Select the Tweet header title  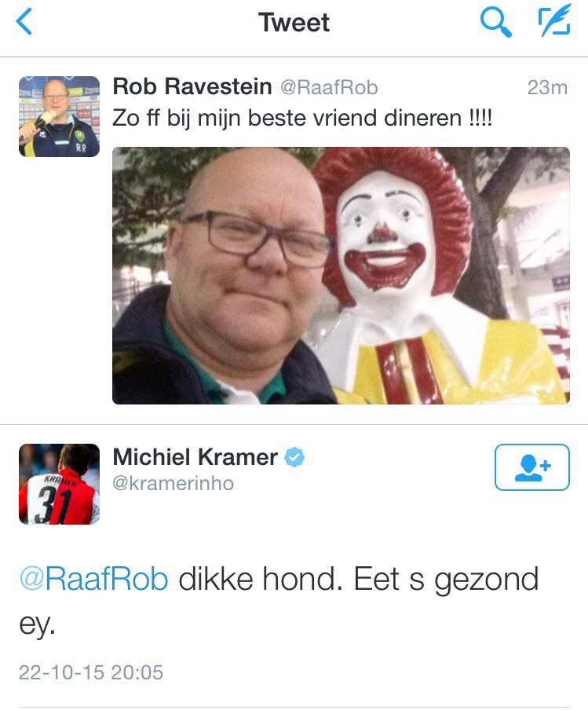(x=294, y=22)
